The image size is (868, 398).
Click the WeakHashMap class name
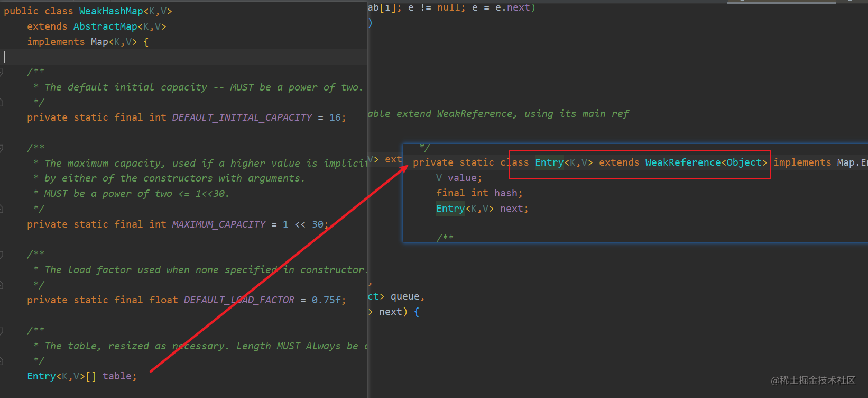coord(111,11)
